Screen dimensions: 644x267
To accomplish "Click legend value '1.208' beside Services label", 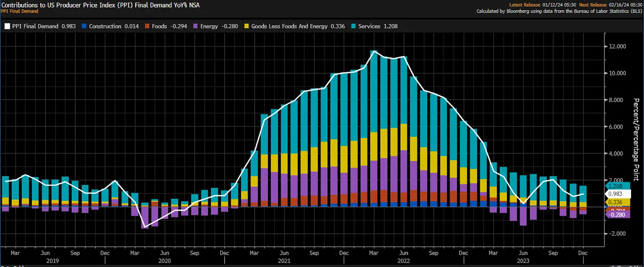I will click(x=390, y=27).
